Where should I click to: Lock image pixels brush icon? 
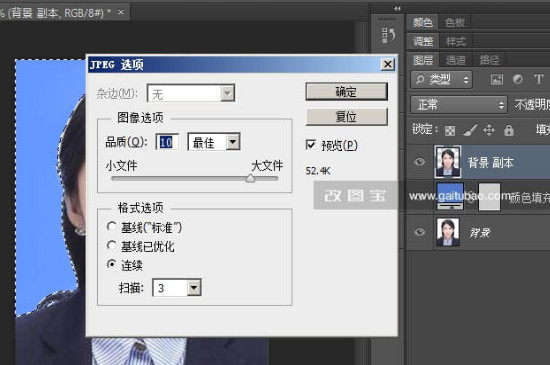(470, 130)
